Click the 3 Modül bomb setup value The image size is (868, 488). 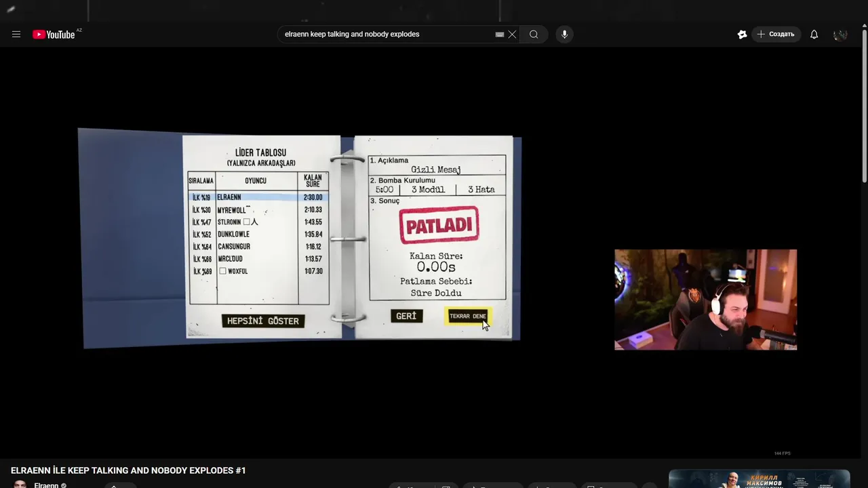pyautogui.click(x=428, y=190)
